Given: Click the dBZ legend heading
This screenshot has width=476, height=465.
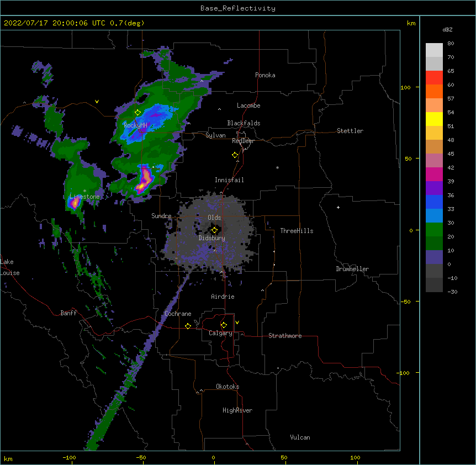Looking at the screenshot, I should pos(447,30).
